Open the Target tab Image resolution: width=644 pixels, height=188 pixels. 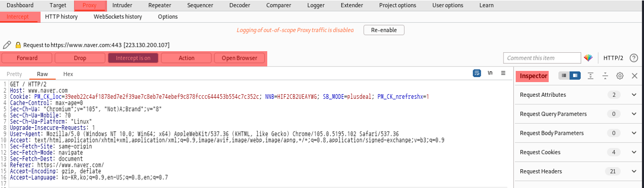pyautogui.click(x=58, y=6)
